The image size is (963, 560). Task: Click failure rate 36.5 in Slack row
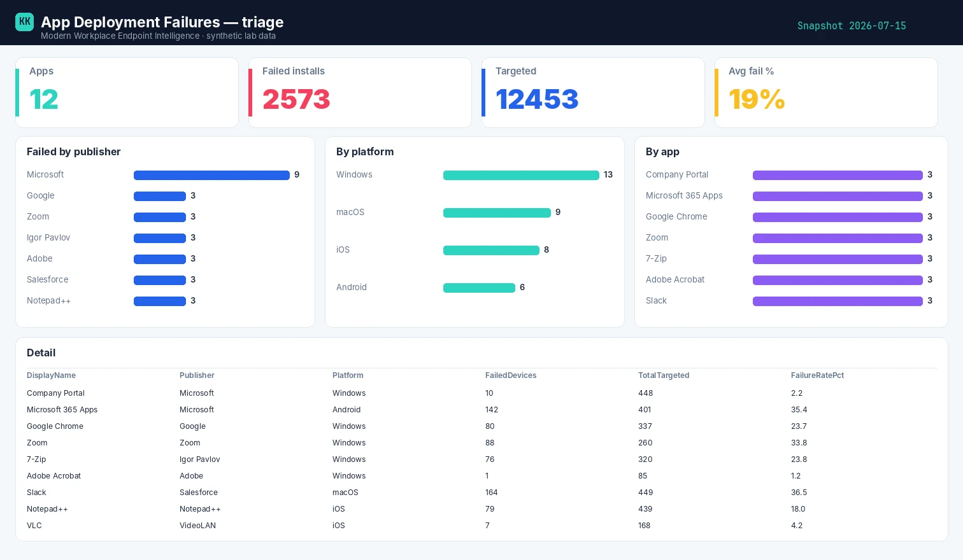[799, 493]
